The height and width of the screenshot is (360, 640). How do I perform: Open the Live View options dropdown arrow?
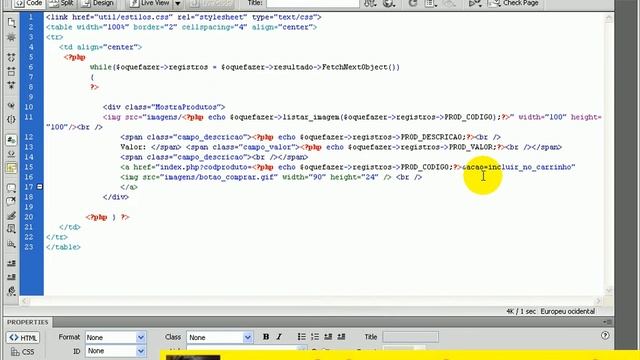click(178, 3)
